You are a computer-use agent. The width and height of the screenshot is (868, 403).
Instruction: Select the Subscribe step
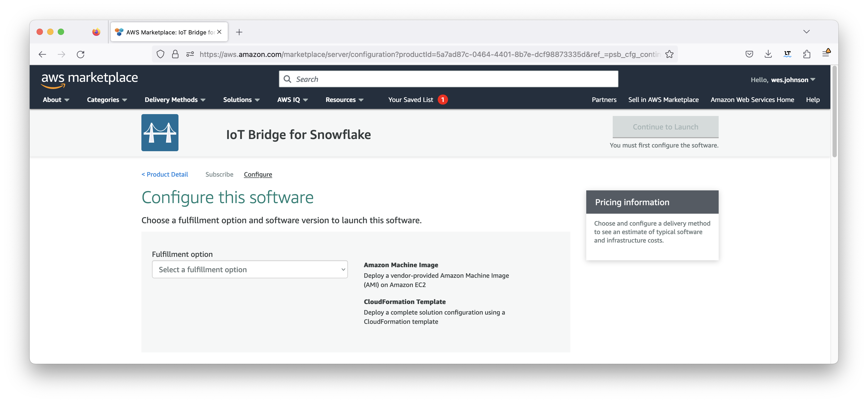click(219, 174)
